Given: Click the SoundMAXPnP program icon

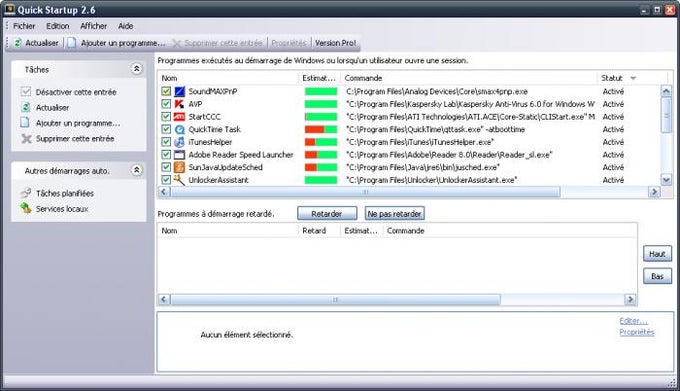Looking at the screenshot, I should click(179, 91).
